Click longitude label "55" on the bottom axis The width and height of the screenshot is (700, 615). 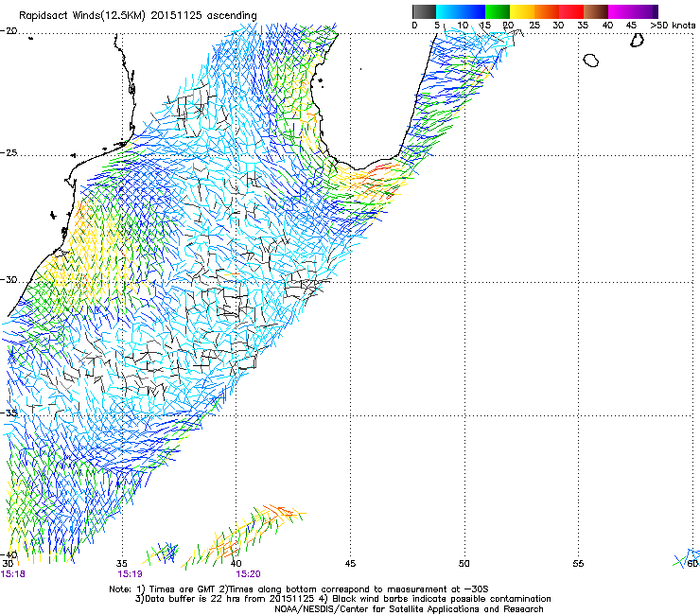tap(578, 564)
